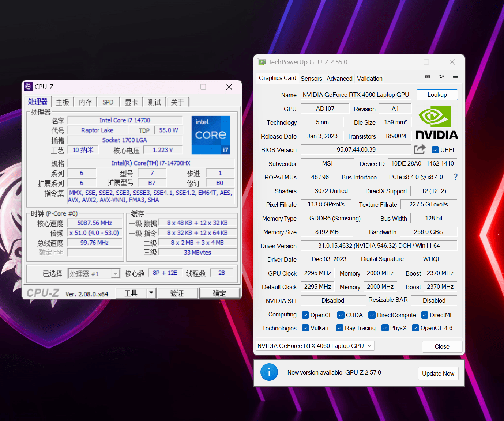Disable the CUDA checkbox
The height and width of the screenshot is (421, 504).
340,315
